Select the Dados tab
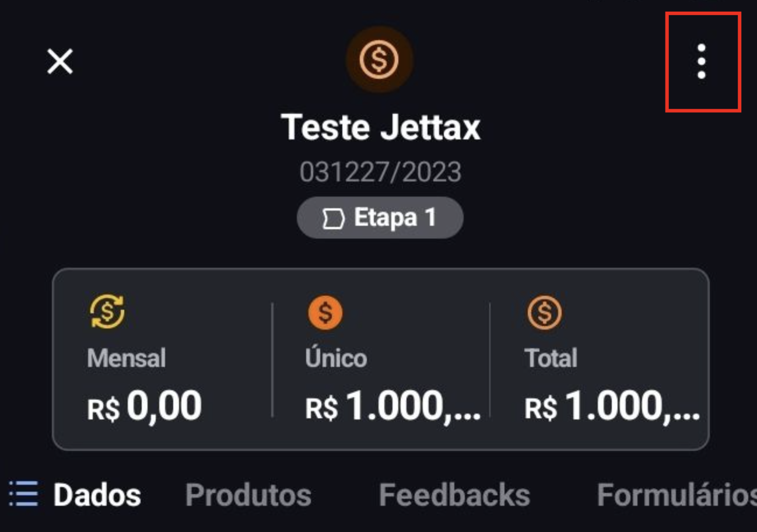Viewport: 757px width, 532px height. pyautogui.click(x=97, y=495)
